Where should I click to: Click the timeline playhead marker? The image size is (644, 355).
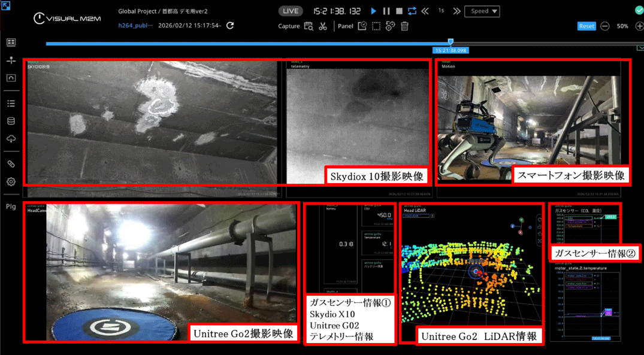(451, 42)
